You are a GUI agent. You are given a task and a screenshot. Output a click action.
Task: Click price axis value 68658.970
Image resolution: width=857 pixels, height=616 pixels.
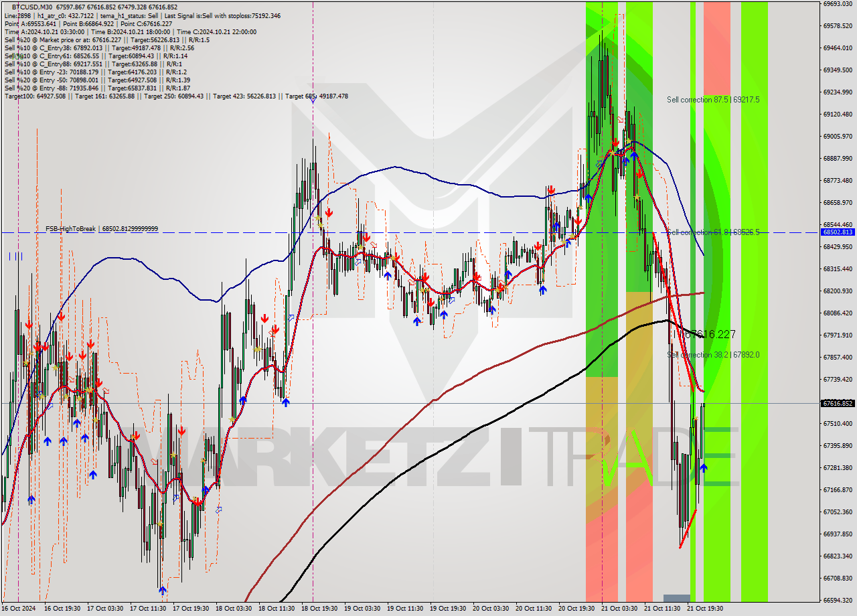837,202
